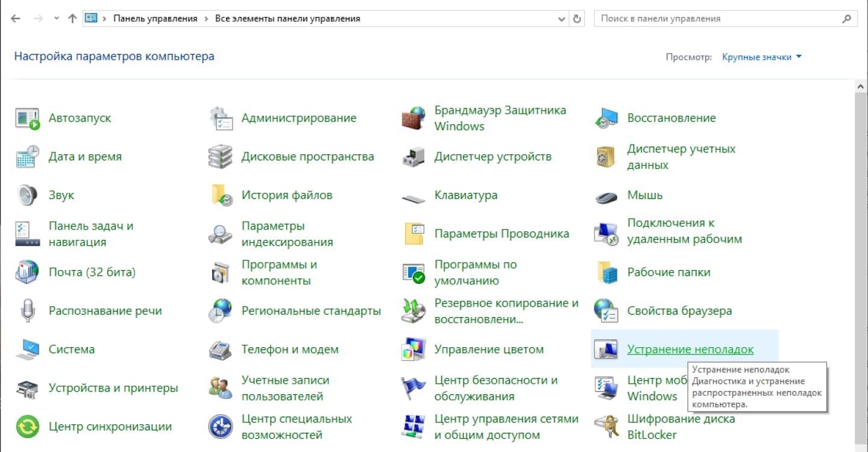This screenshot has width=868, height=452.
Task: Open Панель задач и навигация icon
Action: (x=27, y=234)
